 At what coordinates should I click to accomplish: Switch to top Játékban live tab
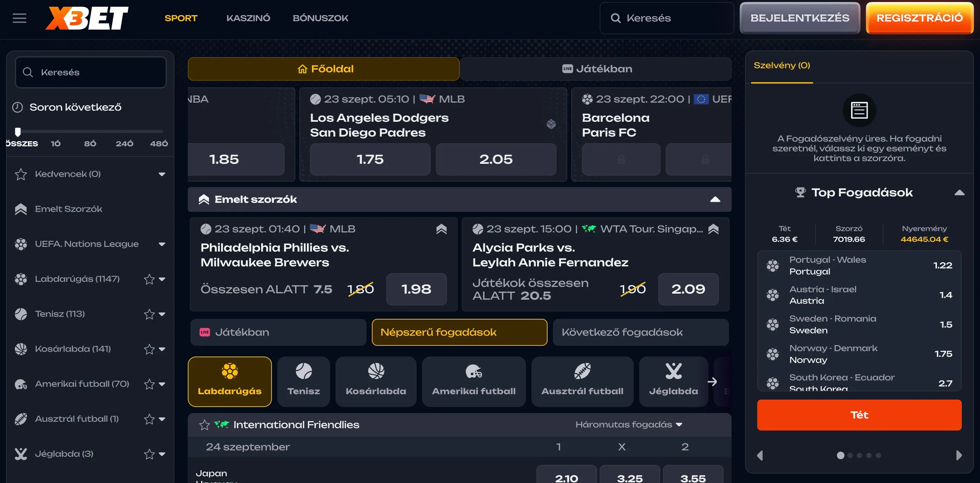(596, 69)
